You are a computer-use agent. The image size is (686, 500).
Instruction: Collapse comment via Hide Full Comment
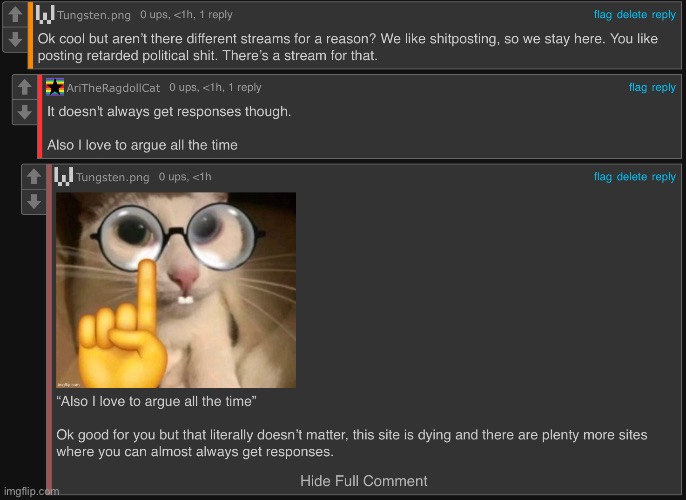[364, 481]
